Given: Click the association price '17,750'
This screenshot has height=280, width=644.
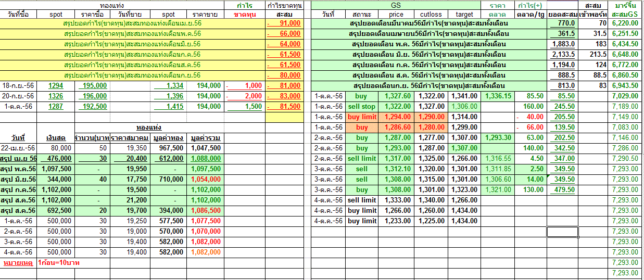Looking at the screenshot, I should (x=130, y=179).
